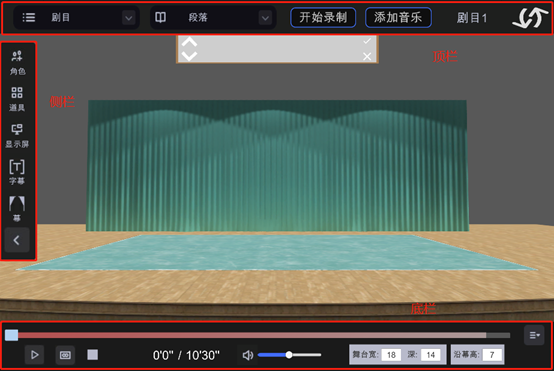Expand the 段落 dropdown arrow

pos(265,18)
